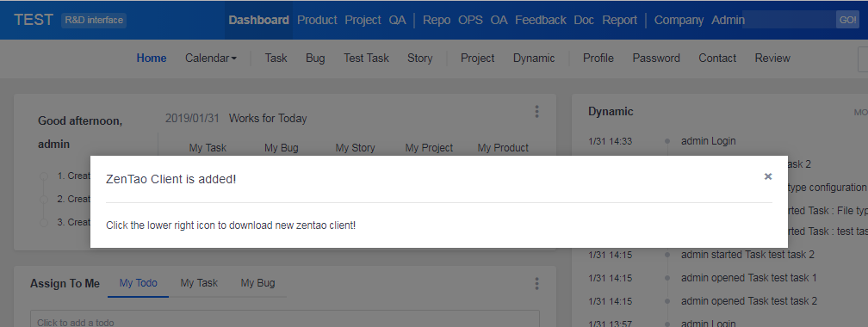Go to the Profile page
Viewport: 868px width, 327px height.
[598, 59]
